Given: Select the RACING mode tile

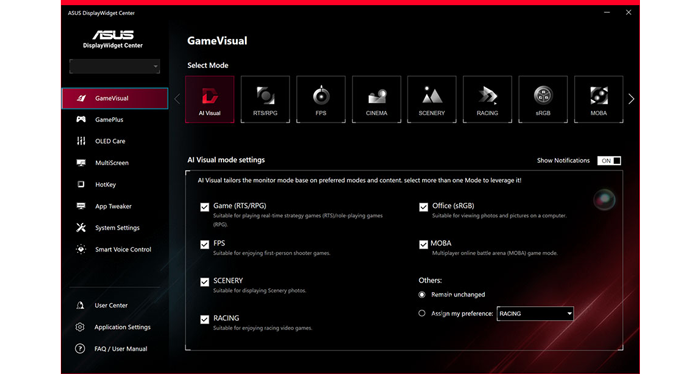Looking at the screenshot, I should [x=487, y=99].
